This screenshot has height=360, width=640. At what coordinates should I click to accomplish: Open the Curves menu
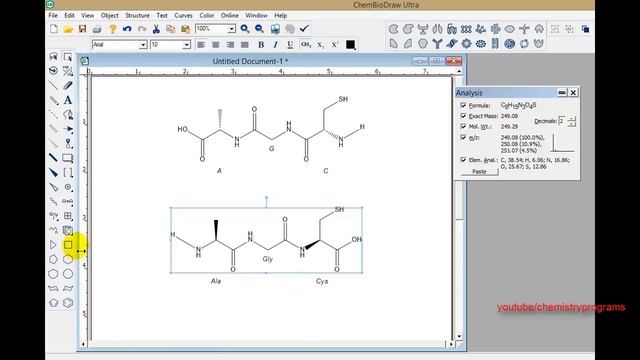[183, 15]
